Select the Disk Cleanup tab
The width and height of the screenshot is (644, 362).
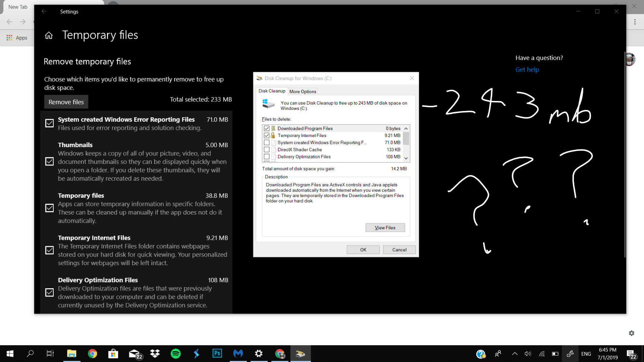(x=272, y=91)
